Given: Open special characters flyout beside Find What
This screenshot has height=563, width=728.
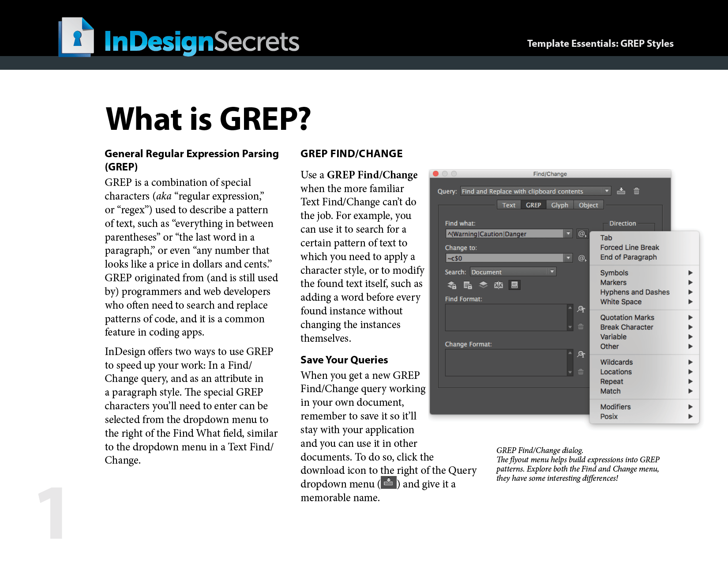Looking at the screenshot, I should [582, 233].
